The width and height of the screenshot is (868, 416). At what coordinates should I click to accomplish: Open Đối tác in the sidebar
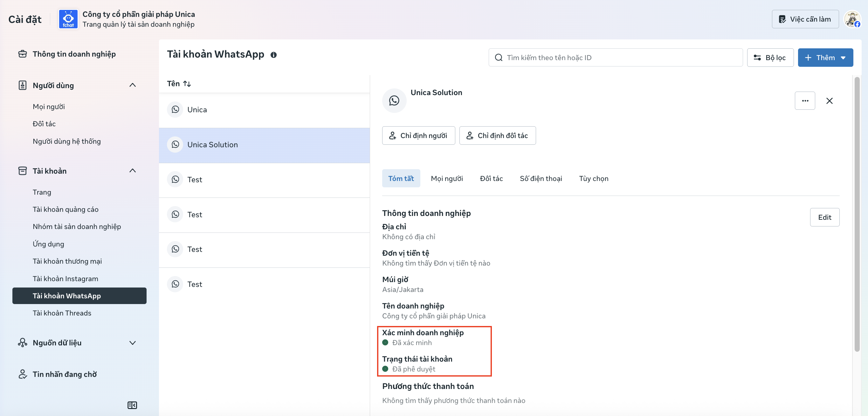point(44,124)
